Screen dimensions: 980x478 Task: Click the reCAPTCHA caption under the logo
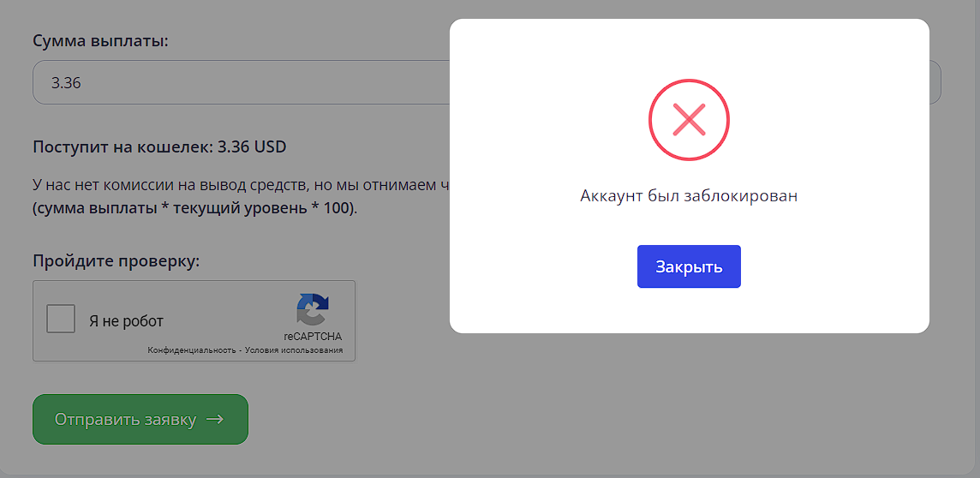313,336
